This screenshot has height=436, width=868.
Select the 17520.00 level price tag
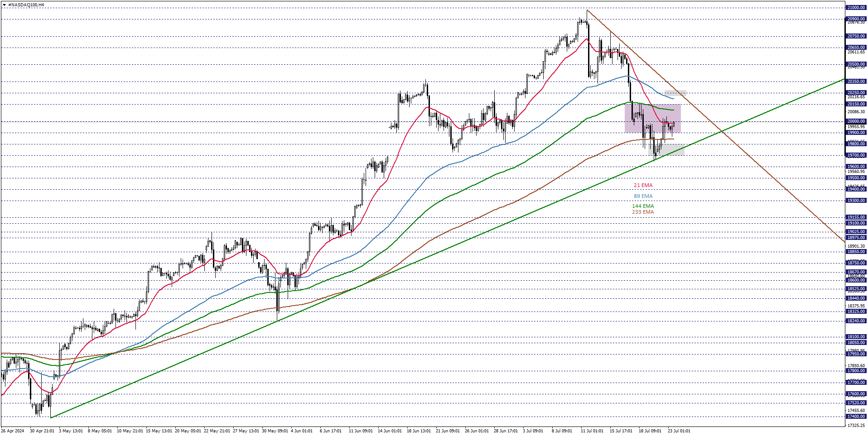[856, 403]
